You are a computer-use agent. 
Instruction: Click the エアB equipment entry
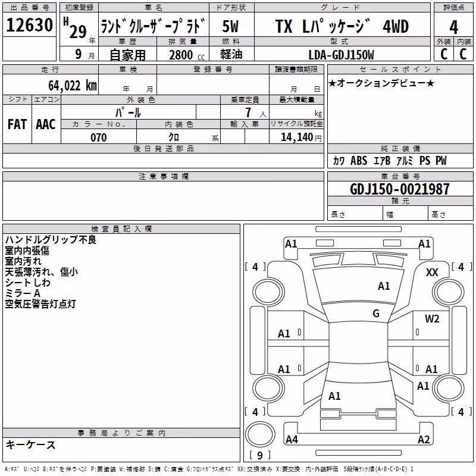381,161
